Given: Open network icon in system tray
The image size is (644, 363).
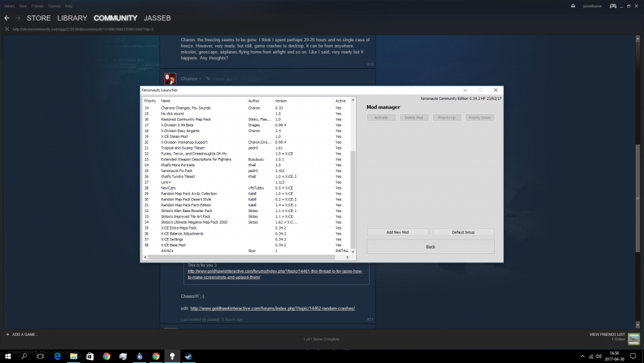Looking at the screenshot, I should 591,357.
